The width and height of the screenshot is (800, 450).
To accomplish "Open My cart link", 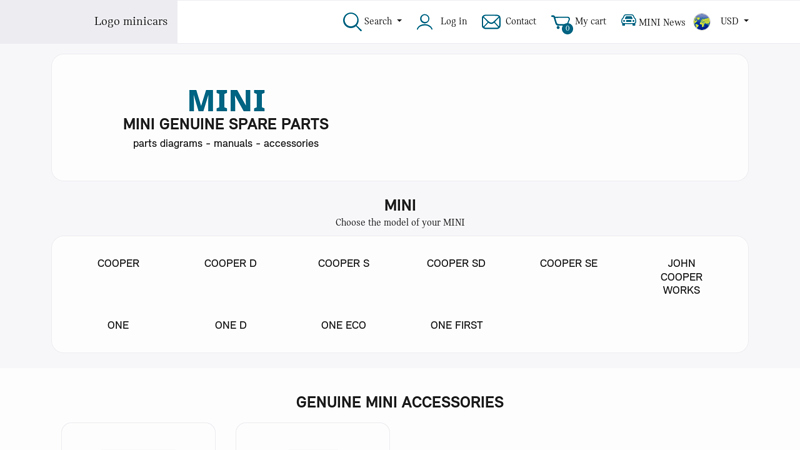I will coord(590,21).
